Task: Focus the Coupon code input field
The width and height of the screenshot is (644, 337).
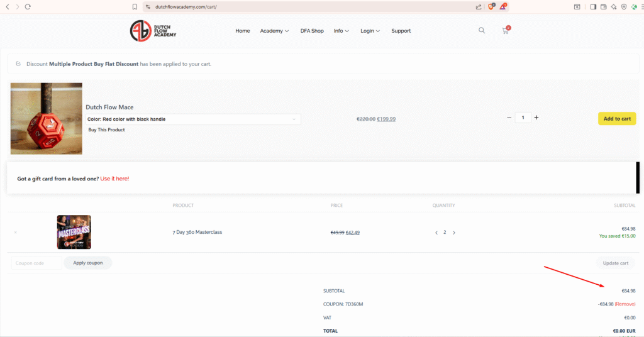Action: (x=36, y=263)
